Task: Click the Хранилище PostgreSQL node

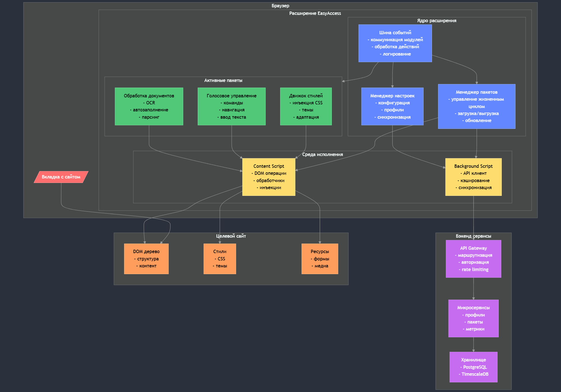Action: coord(473,367)
